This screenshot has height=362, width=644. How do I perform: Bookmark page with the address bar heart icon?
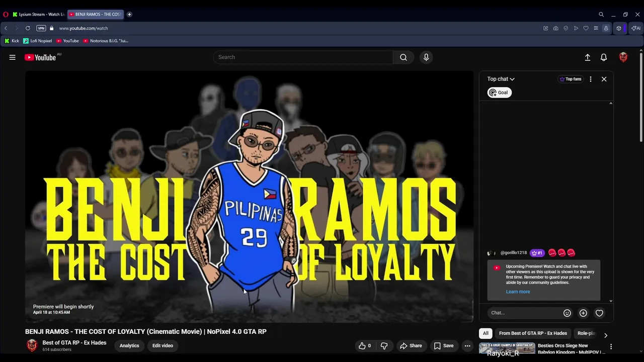[x=586, y=28]
